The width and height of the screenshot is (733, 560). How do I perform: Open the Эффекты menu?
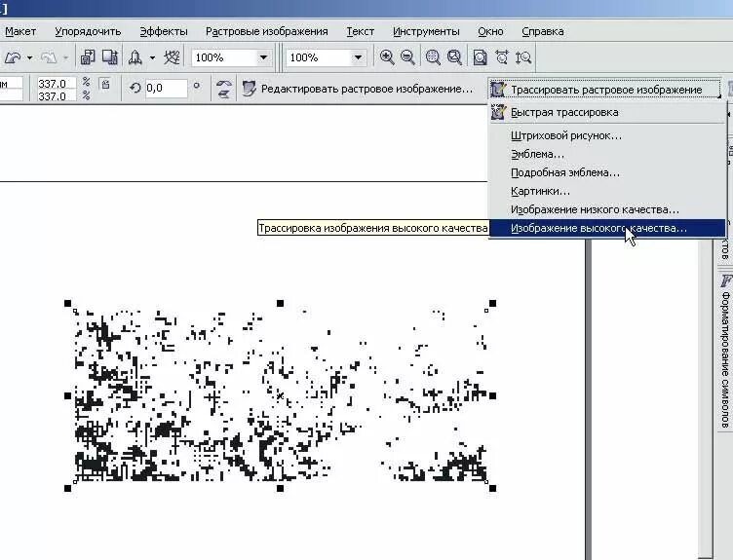(164, 31)
